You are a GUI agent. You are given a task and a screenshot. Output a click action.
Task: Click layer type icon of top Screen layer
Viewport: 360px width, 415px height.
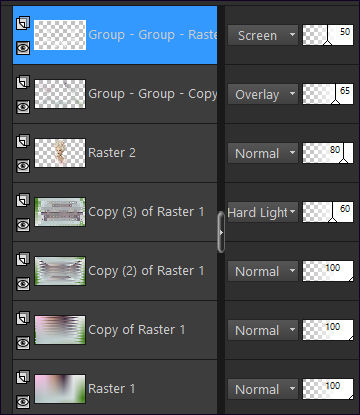(23, 23)
